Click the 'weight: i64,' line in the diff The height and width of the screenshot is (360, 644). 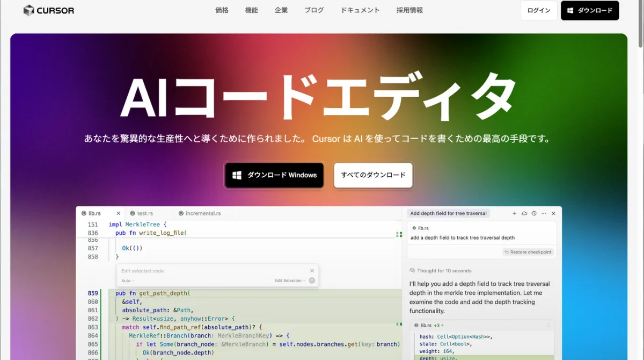[438, 351]
